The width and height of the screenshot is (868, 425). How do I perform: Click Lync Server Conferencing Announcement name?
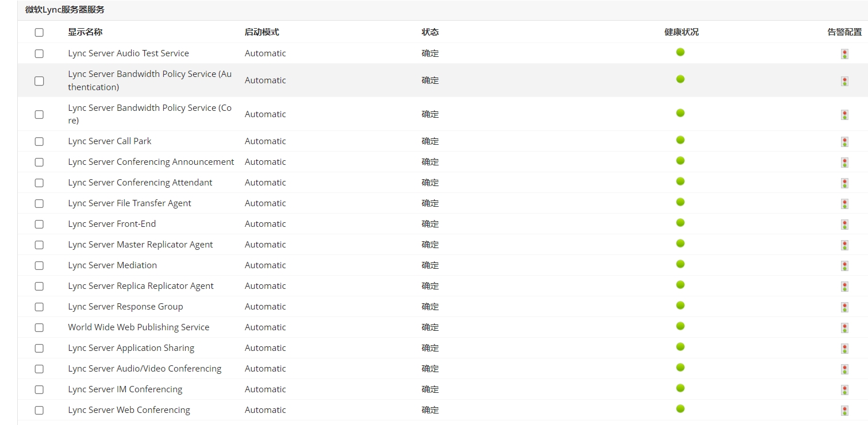pyautogui.click(x=151, y=162)
